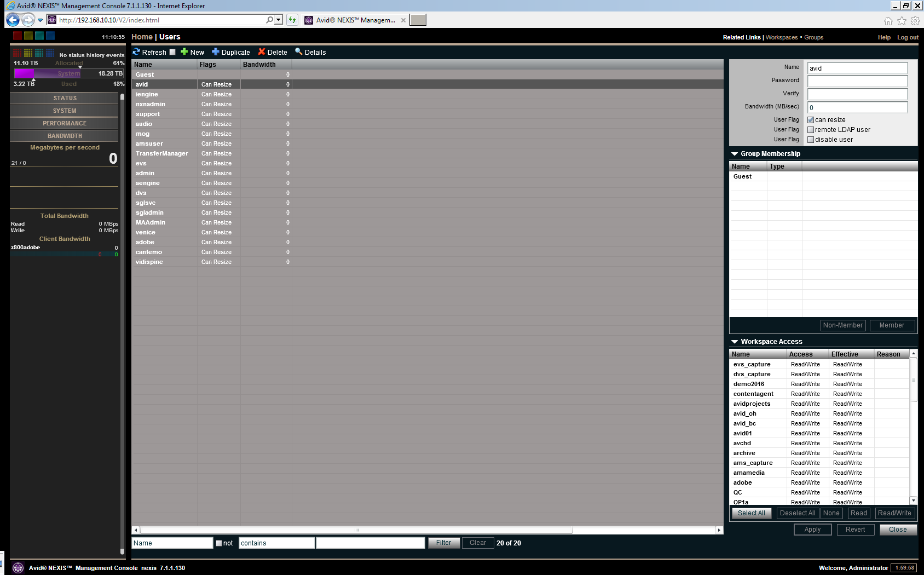The image size is (924, 575).
Task: Click the yellow status history grid icon
Action: point(28,53)
